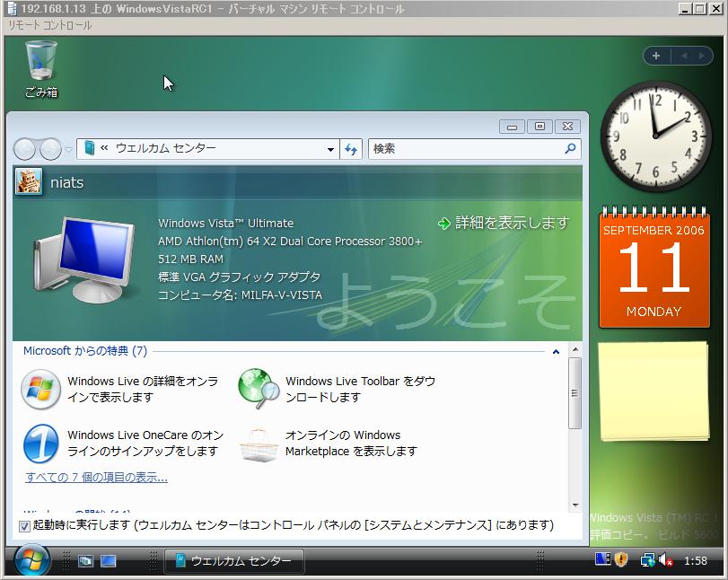Click the analog clock gadget
The width and height of the screenshot is (728, 580).
pyautogui.click(x=655, y=136)
